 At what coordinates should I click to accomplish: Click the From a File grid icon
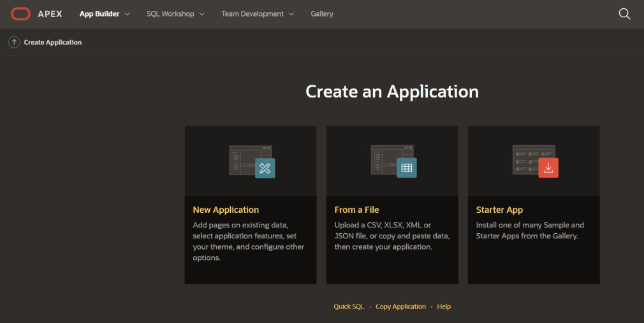(407, 168)
